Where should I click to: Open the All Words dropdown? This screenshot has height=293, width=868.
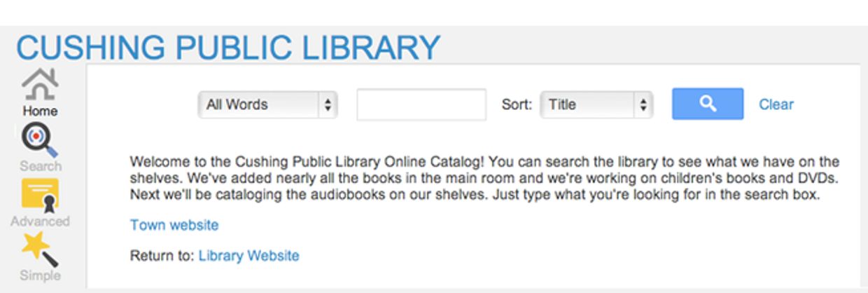tap(259, 105)
